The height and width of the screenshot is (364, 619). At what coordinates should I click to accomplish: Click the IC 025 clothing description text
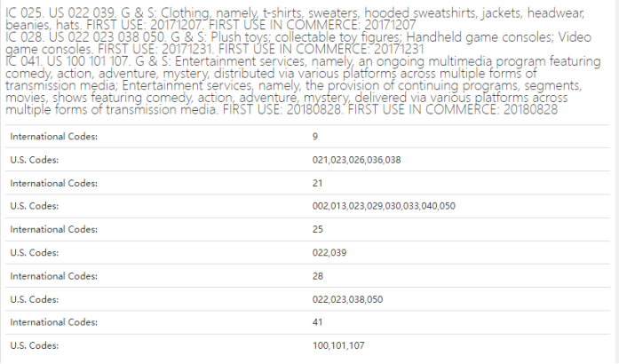pos(295,19)
